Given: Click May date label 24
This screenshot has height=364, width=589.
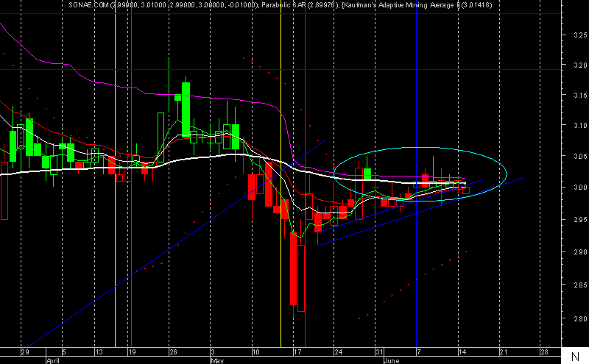Looking at the screenshot, I should tap(339, 352).
